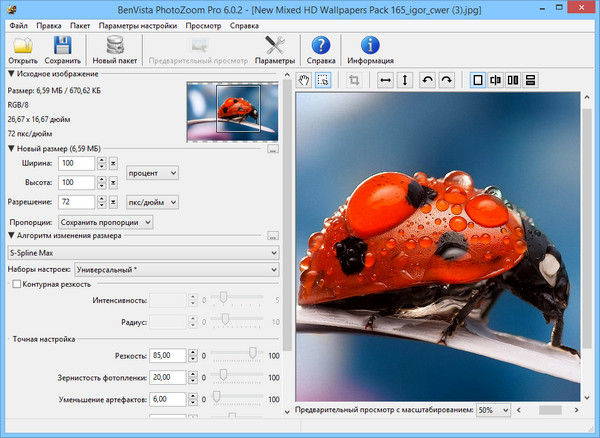Screen dimensions: 600x438
Task: Enable the Контурная резкость checkbox
Action: coord(15,285)
